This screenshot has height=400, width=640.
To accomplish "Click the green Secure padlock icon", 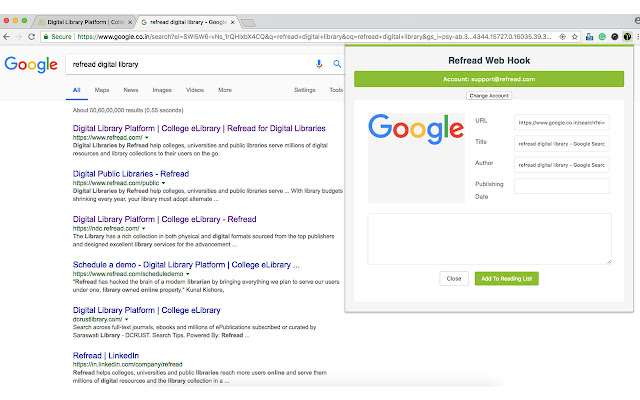I will pos(46,37).
